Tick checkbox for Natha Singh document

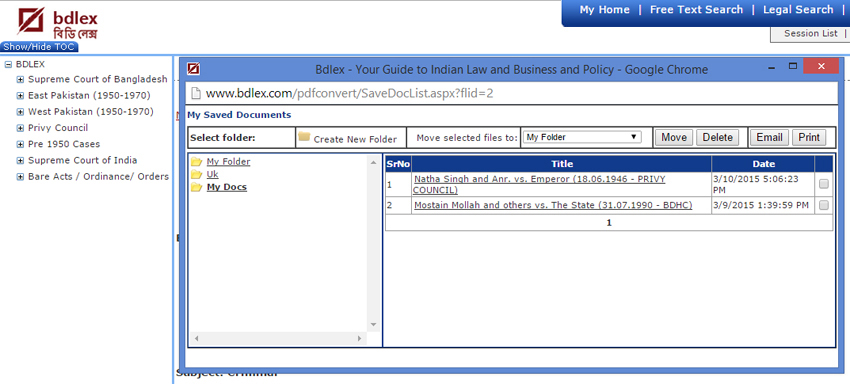click(823, 184)
